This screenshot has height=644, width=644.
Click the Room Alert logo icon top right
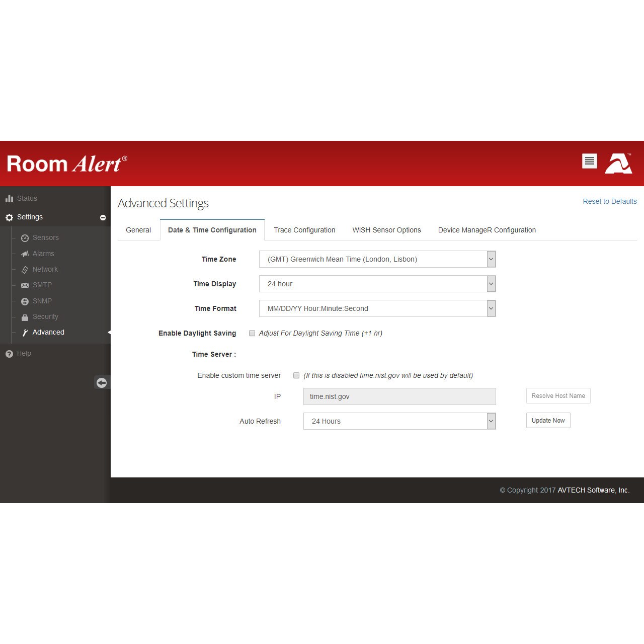[x=618, y=163]
